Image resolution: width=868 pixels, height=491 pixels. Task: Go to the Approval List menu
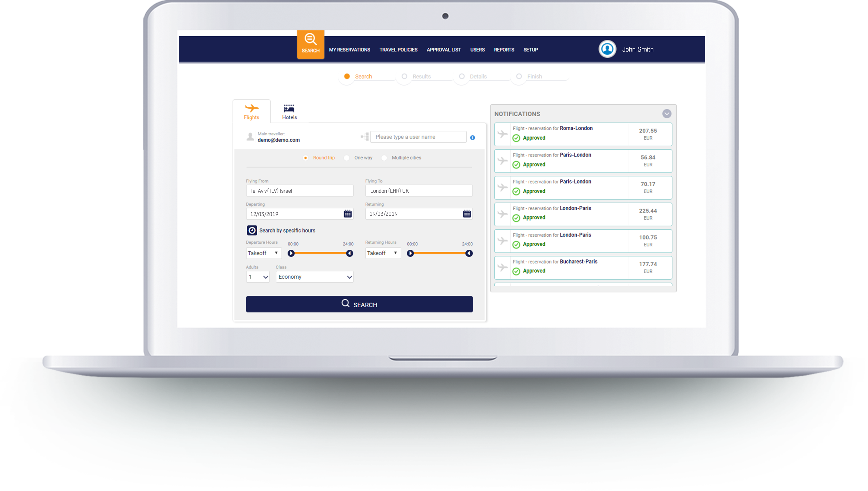[x=443, y=50]
